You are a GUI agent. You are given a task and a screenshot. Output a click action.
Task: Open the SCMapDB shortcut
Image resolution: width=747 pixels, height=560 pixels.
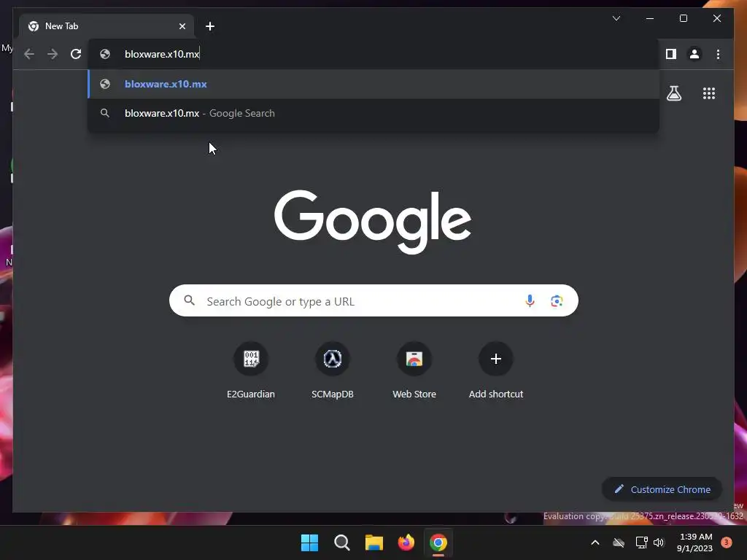click(x=333, y=371)
